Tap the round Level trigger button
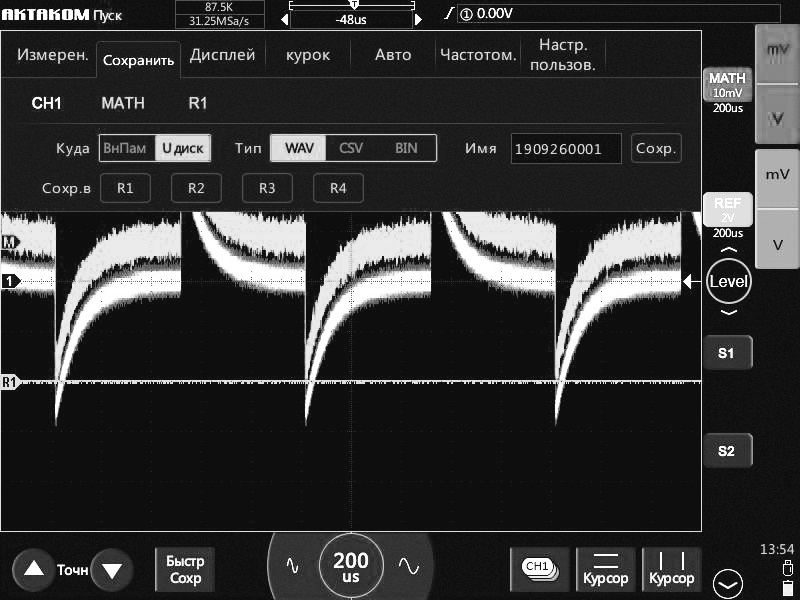 point(729,281)
